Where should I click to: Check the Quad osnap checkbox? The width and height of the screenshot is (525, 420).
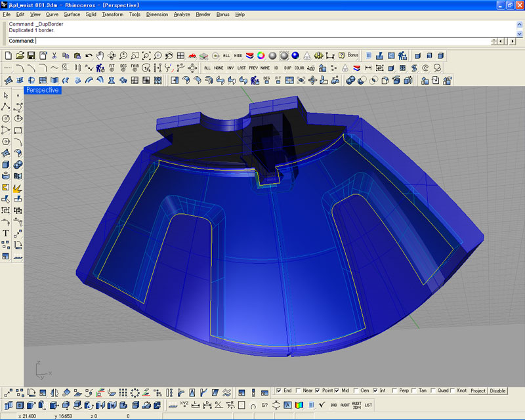pos(432,390)
